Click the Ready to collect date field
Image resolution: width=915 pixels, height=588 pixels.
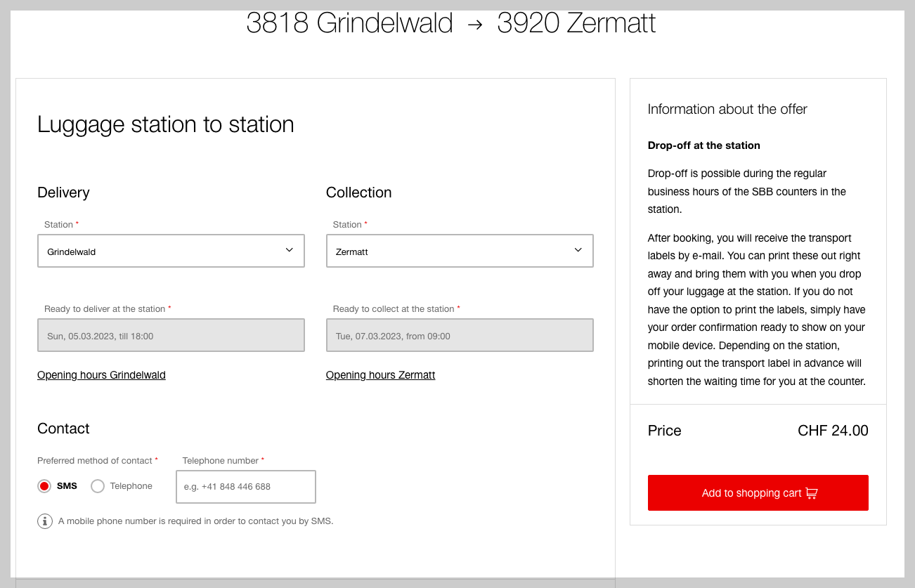(x=460, y=335)
